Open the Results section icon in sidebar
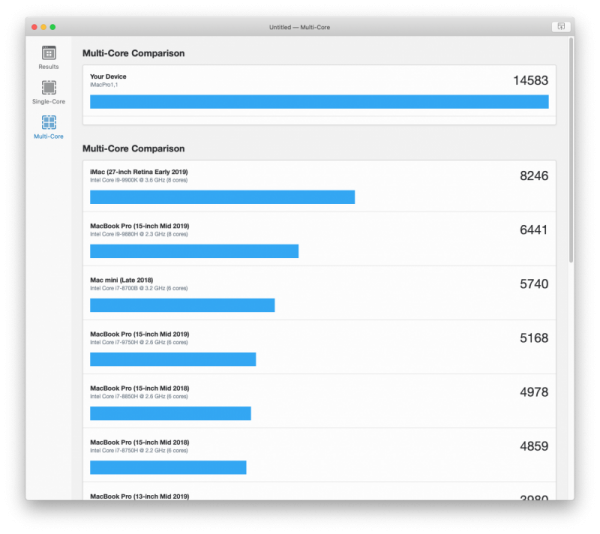This screenshot has width=600, height=534. point(49,53)
